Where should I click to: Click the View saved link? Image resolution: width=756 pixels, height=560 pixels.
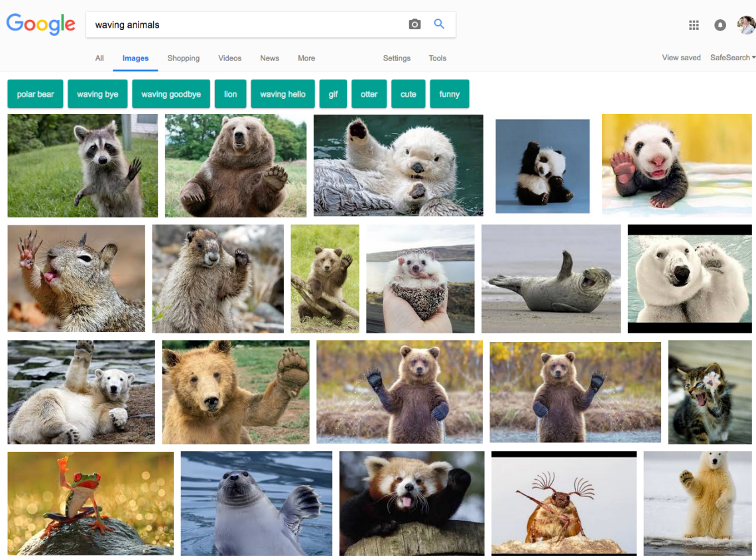pos(681,58)
